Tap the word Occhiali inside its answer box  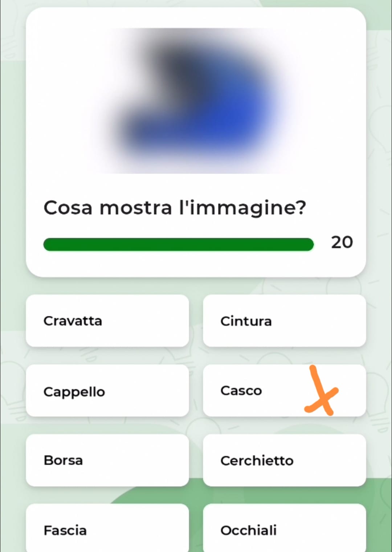[248, 530]
